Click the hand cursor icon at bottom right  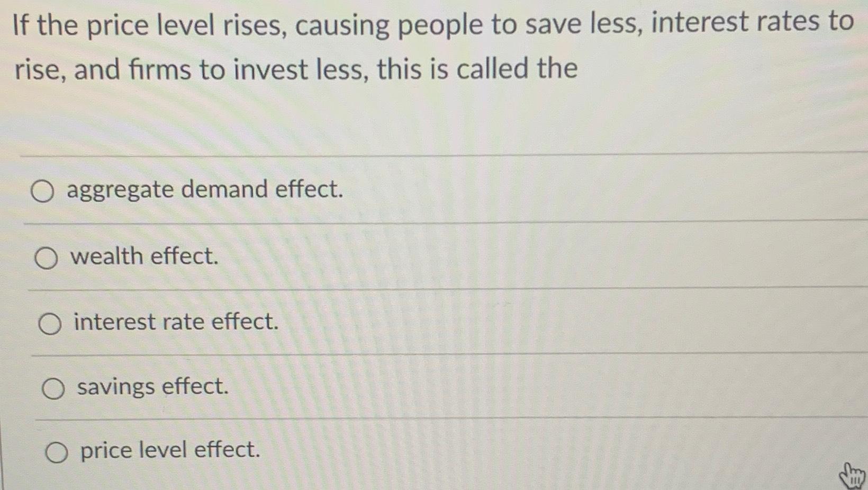coord(851,475)
